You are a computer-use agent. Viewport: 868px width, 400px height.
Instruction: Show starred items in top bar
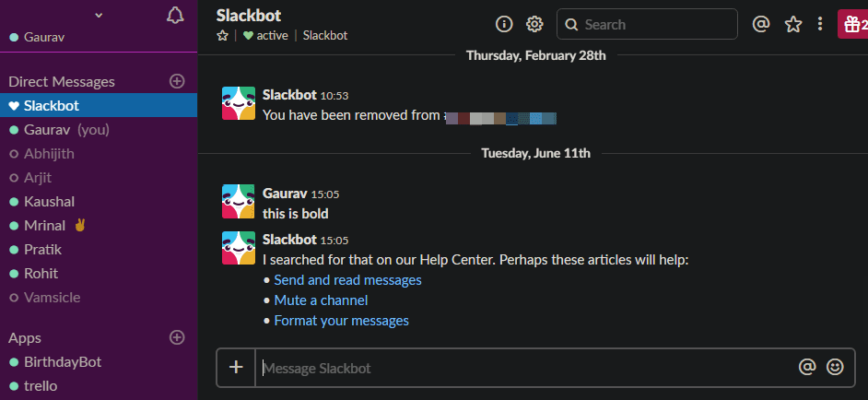tap(793, 24)
